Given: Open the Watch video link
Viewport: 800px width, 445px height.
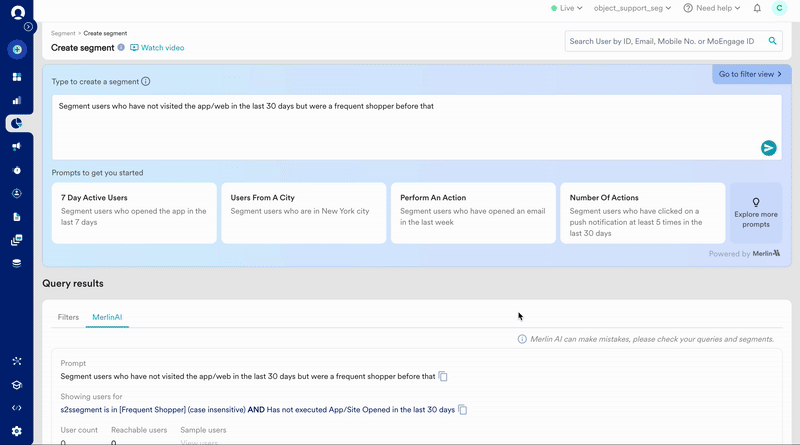Looking at the screenshot, I should click(157, 47).
